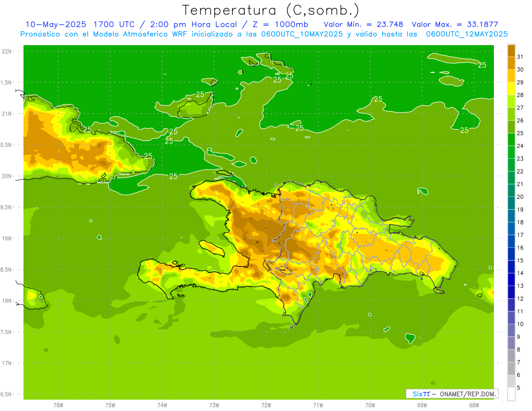Select the "Valor Min. = 23.748" readout
532x411 pixels.
[364, 24]
